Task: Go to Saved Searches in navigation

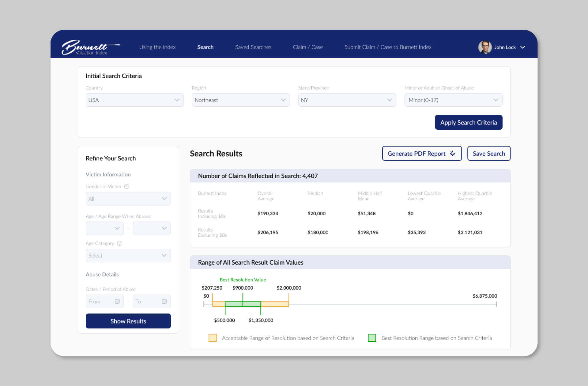Action: tap(253, 47)
